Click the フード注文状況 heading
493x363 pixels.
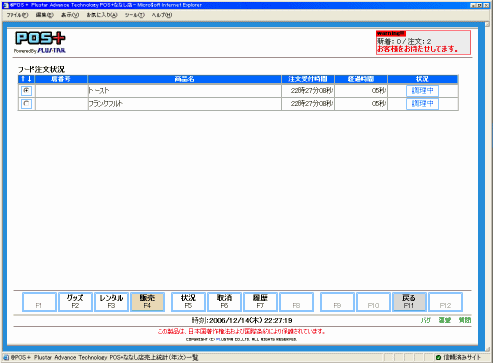tap(41, 69)
